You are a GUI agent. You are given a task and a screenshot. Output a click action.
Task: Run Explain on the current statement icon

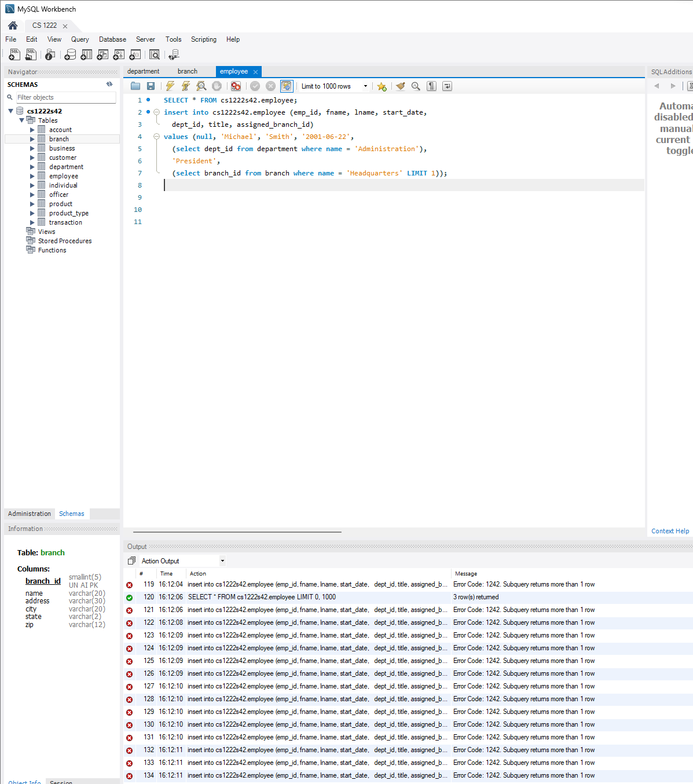[201, 86]
